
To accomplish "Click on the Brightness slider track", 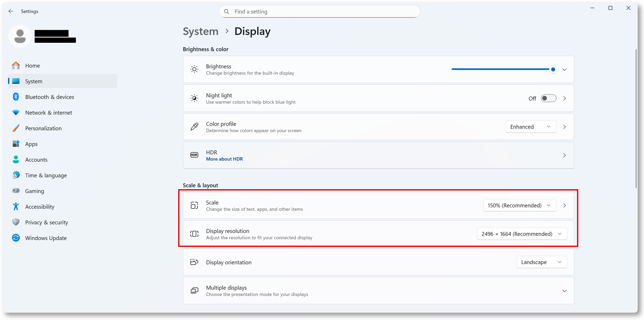I will (x=500, y=69).
